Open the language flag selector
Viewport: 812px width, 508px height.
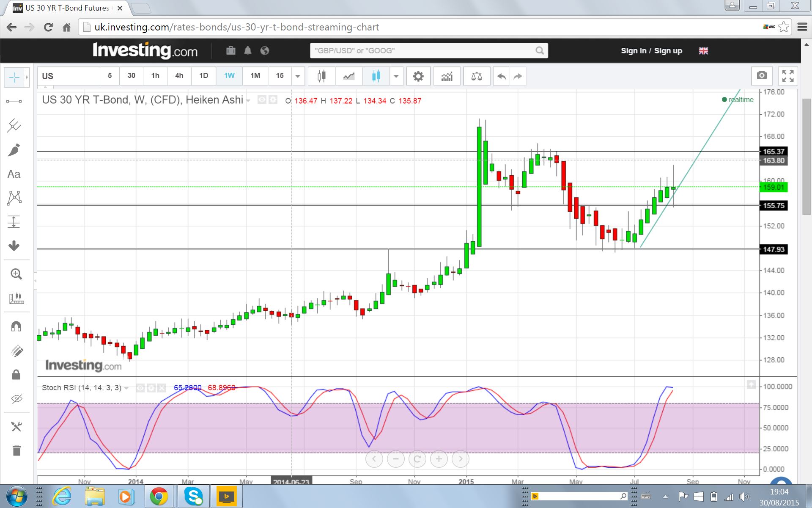pos(703,51)
